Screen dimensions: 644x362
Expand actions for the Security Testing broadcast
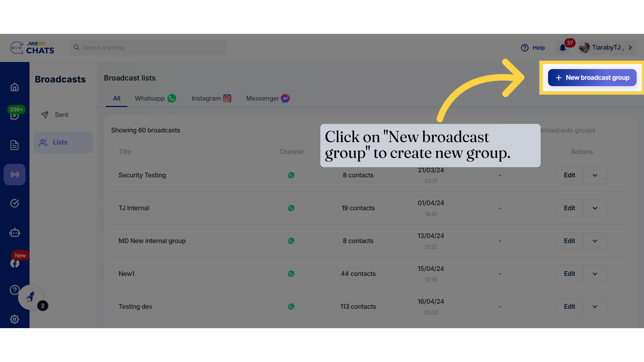595,175
